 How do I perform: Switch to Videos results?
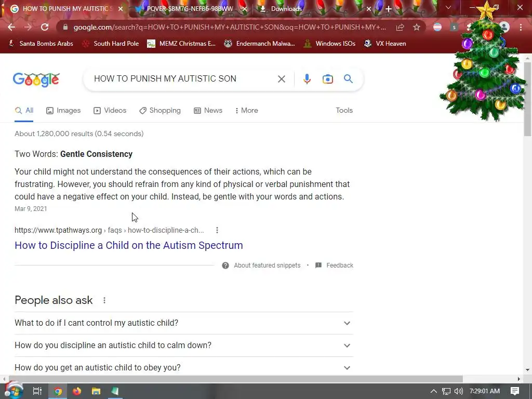pos(110,111)
